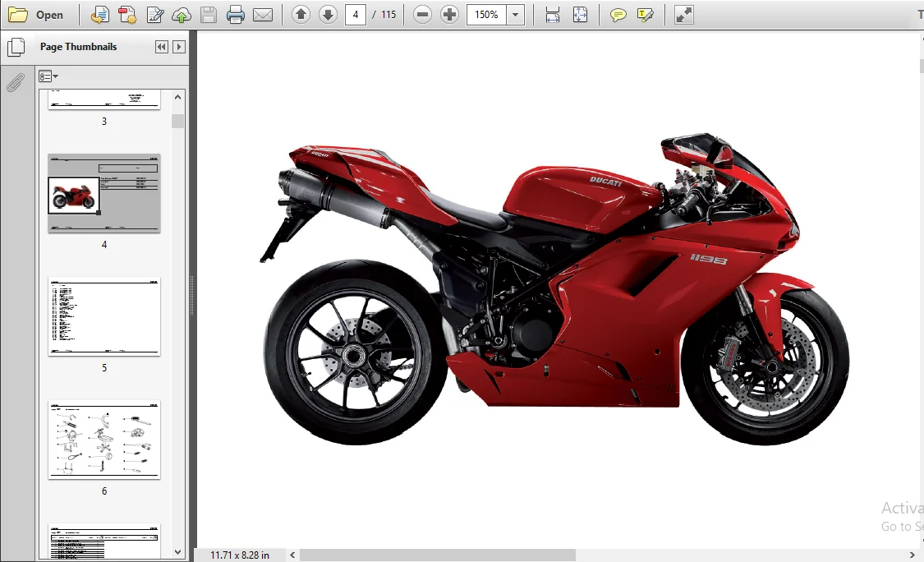Click the create PDF from file icon
924x562 pixels.
point(99,15)
